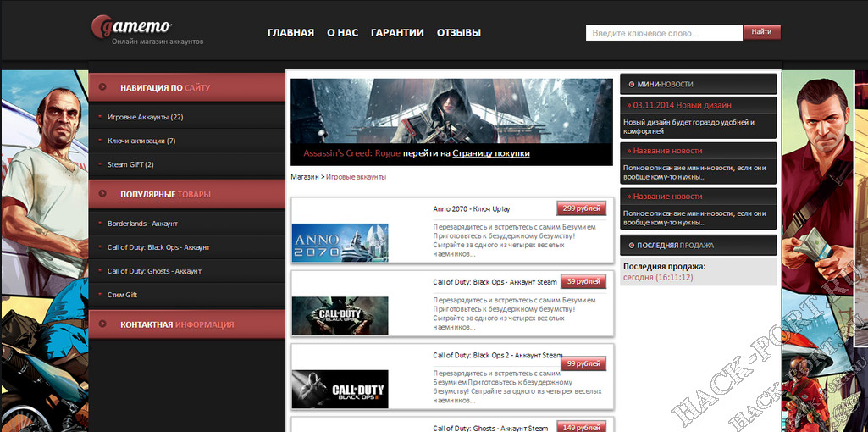Follow the Страницу покупки link
This screenshot has height=432, width=868.
click(490, 153)
